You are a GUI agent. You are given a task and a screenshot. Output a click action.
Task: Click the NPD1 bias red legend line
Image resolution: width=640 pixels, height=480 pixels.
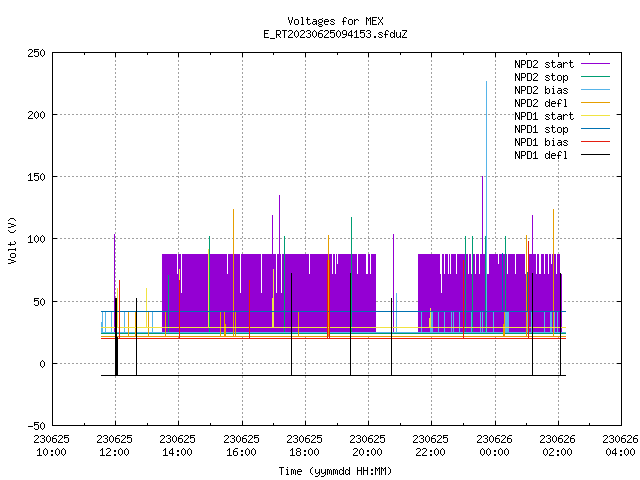[595, 142]
